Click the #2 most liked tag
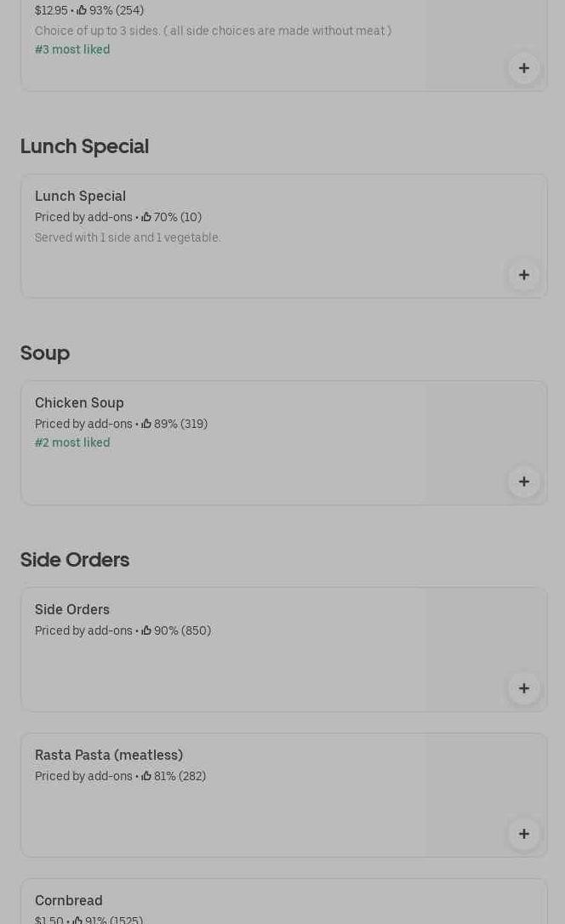Screen dimensions: 565x924 click(72, 442)
